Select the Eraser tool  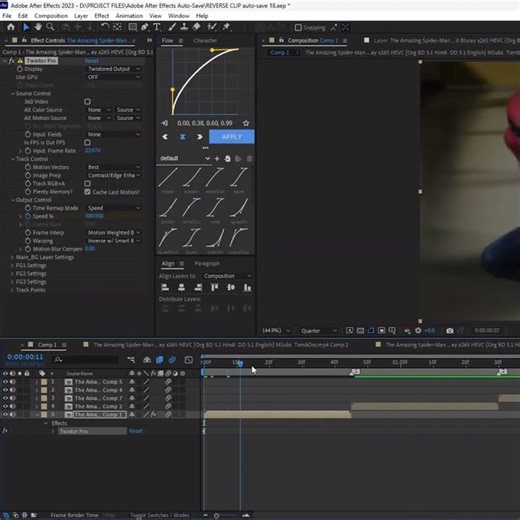(196, 27)
